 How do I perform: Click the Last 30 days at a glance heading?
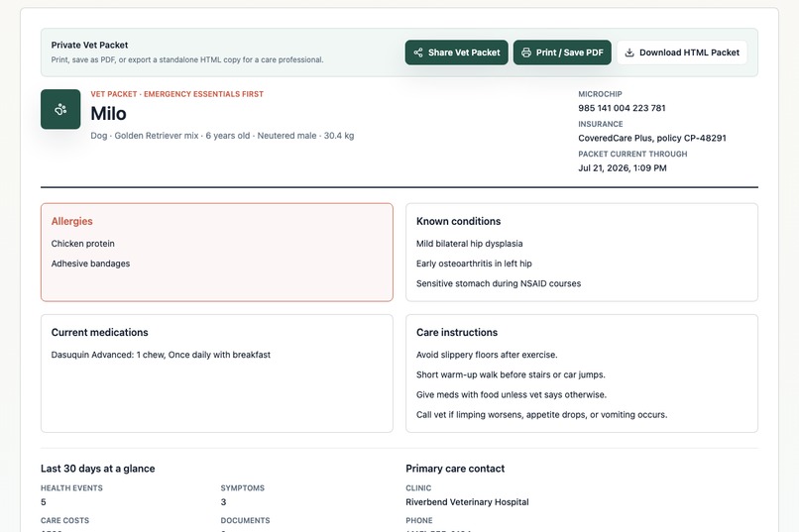pyautogui.click(x=98, y=469)
